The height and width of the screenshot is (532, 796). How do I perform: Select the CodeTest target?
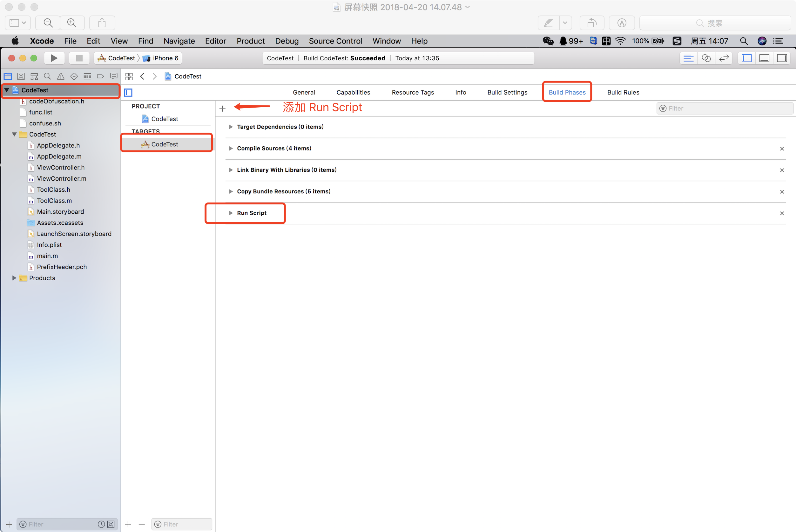point(165,144)
